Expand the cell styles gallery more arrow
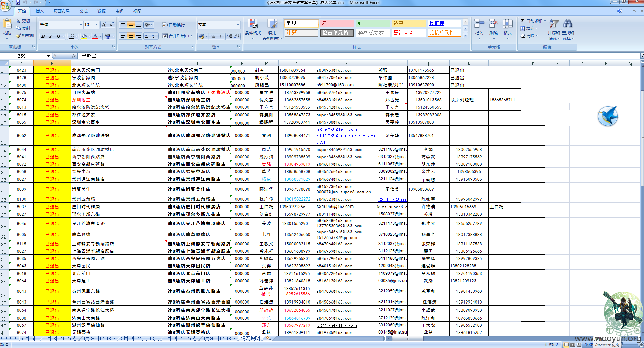The image size is (644, 348). (x=465, y=34)
